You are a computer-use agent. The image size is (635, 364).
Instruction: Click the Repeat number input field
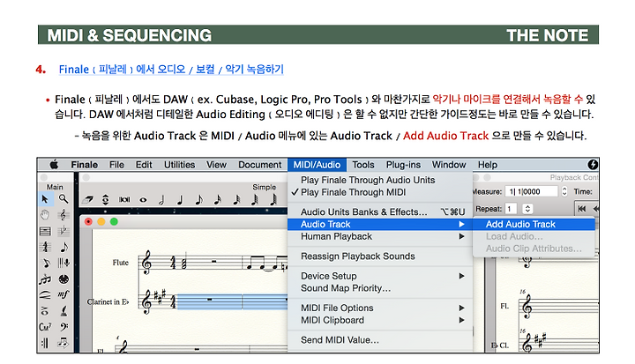512,209
